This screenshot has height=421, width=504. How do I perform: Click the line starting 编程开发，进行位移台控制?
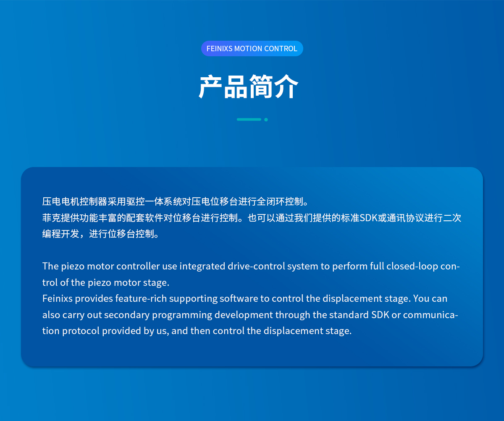(x=101, y=234)
